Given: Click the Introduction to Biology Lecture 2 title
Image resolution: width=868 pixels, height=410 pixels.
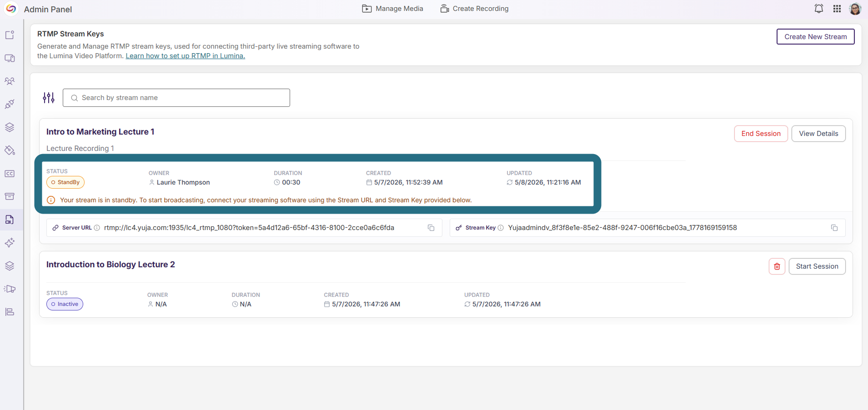Looking at the screenshot, I should (x=110, y=265).
